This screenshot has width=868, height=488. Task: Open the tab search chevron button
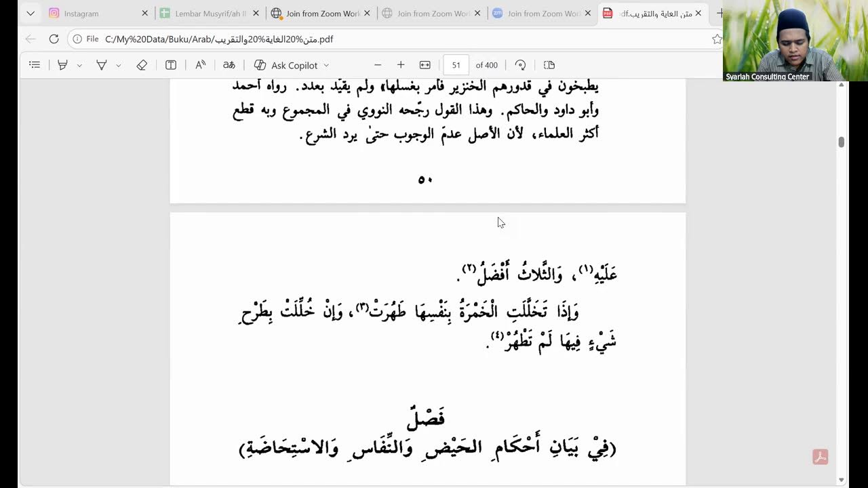tap(31, 14)
